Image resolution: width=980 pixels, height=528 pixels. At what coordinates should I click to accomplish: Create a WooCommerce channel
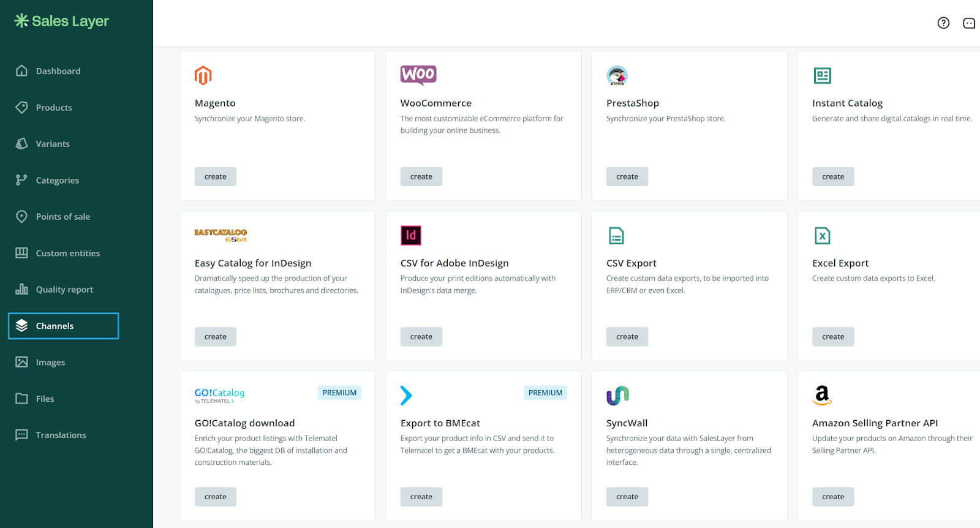point(421,176)
